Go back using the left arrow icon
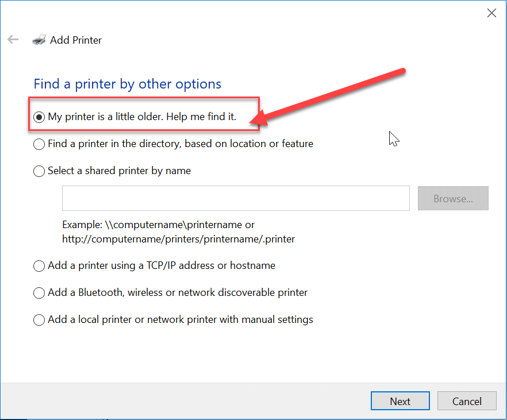This screenshot has width=507, height=420. click(x=13, y=40)
